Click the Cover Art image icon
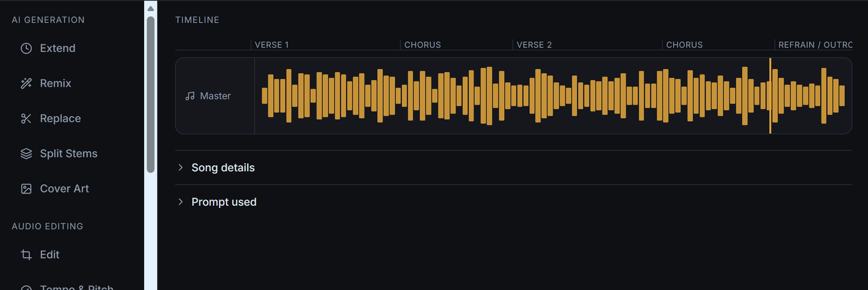Screen dimensions: 868x290 point(26,189)
